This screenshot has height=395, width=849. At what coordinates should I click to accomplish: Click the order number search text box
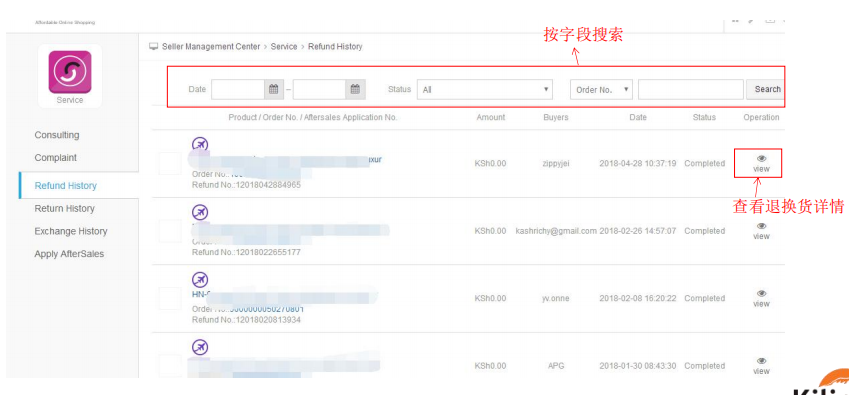690,90
